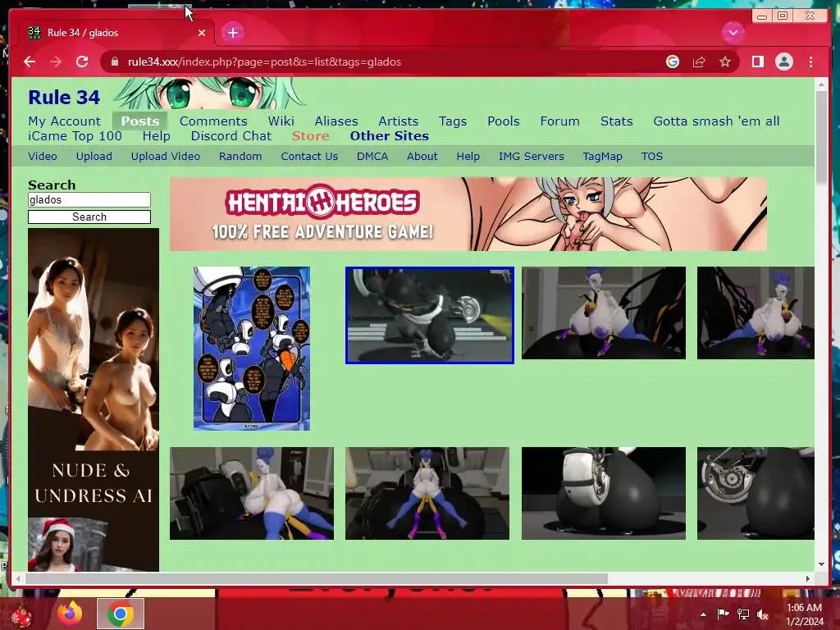The height and width of the screenshot is (630, 840).
Task: Click the DMCA submenu link
Action: (x=372, y=157)
